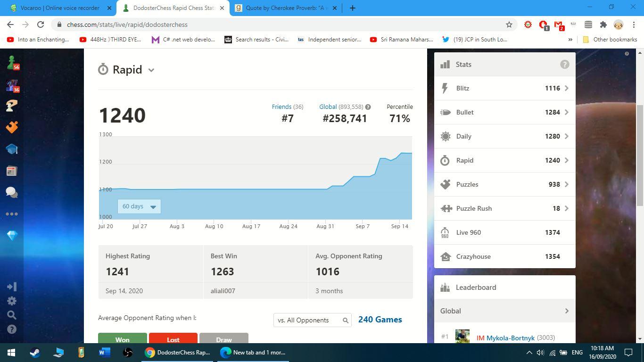Image resolution: width=644 pixels, height=362 pixels.
Task: Open the 60 days range dropdown
Action: tap(139, 206)
